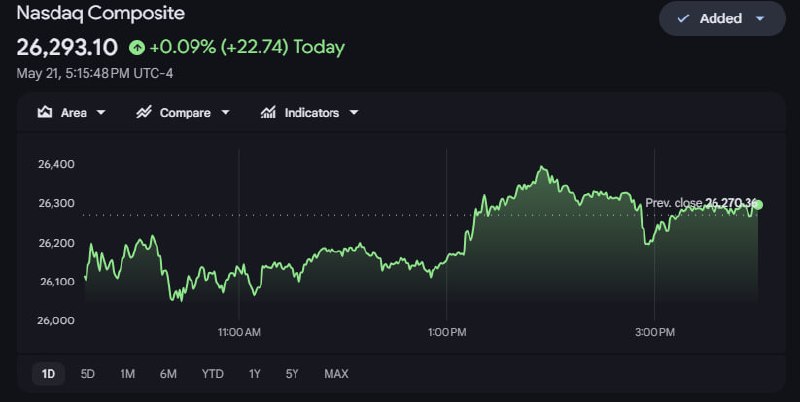Select the 1D time range tab
Screen dimensions: 800x402
click(48, 374)
